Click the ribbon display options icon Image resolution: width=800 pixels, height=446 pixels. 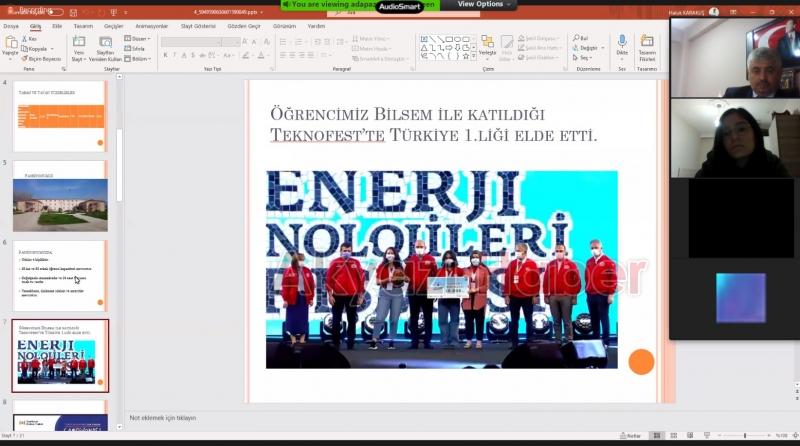click(x=733, y=12)
